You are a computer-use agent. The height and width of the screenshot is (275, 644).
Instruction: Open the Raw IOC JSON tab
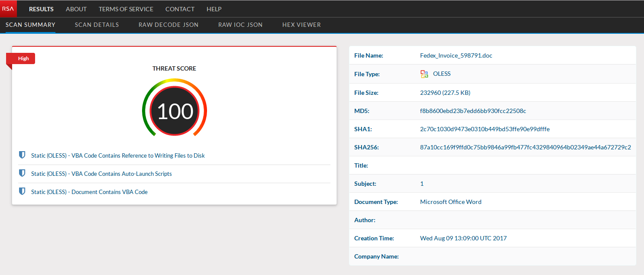pyautogui.click(x=240, y=25)
